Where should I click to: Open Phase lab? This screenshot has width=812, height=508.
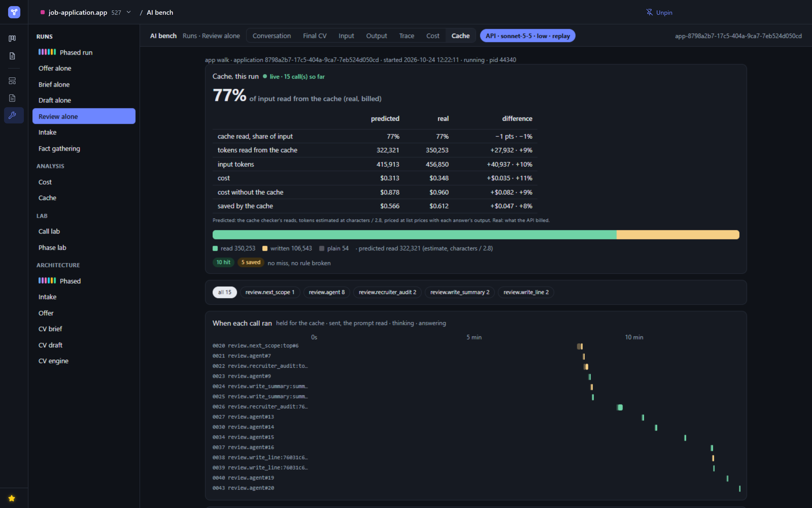click(84, 248)
